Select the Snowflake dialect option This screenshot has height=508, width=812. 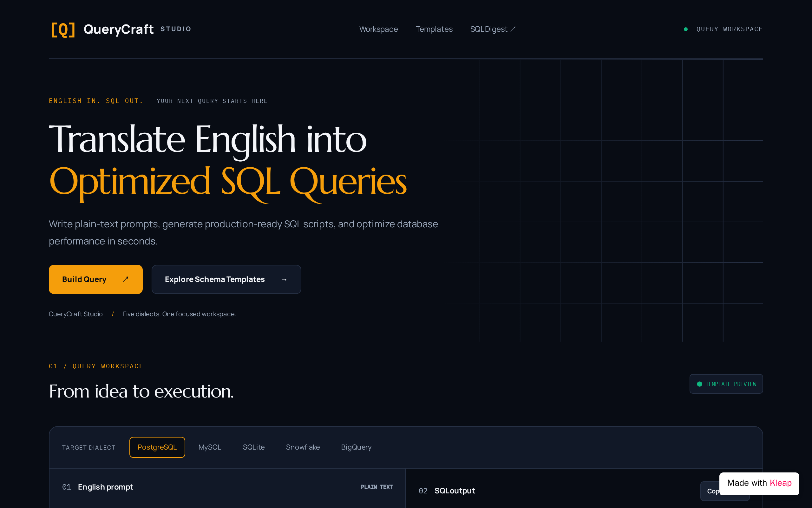pos(303,447)
